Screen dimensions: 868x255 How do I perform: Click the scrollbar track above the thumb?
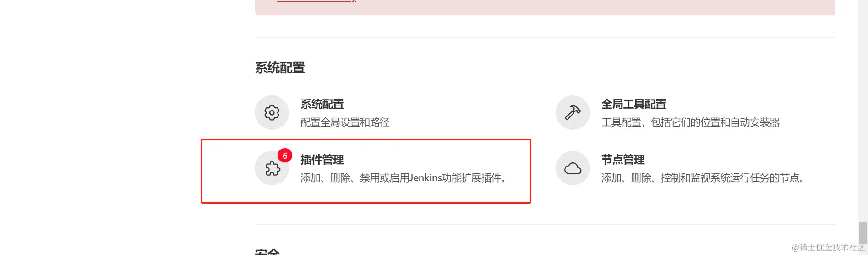pyautogui.click(x=863, y=110)
